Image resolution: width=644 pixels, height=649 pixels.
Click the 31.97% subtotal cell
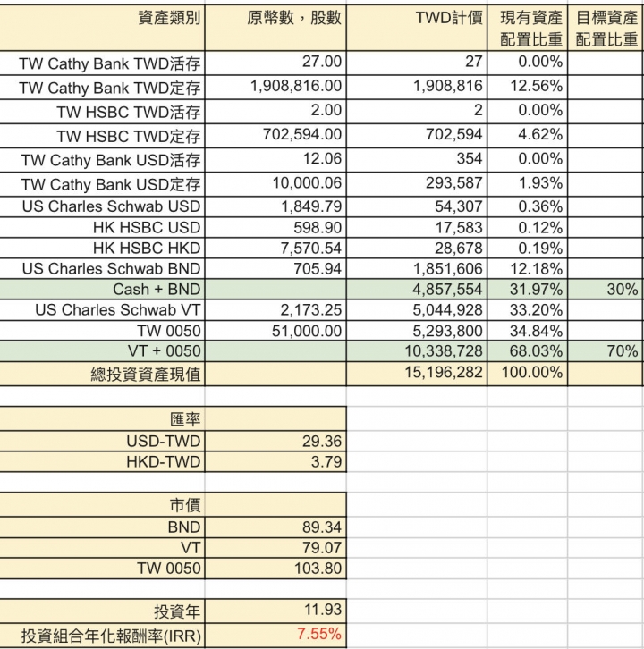coord(527,290)
